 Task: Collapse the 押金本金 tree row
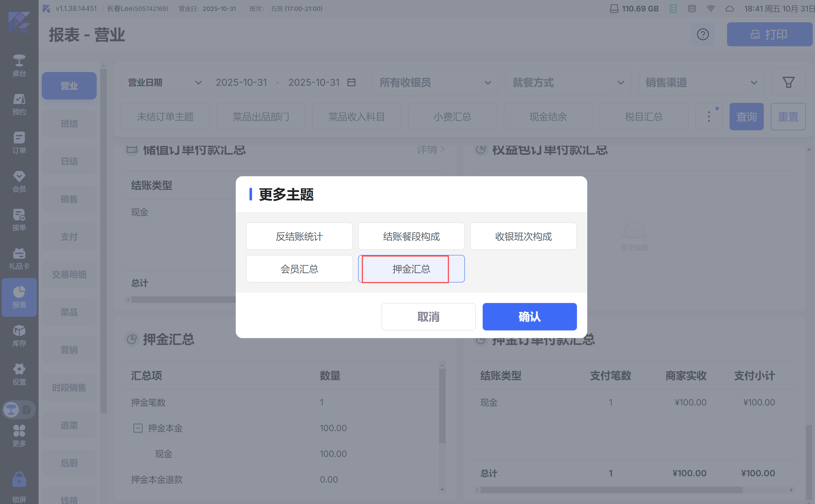tap(138, 428)
